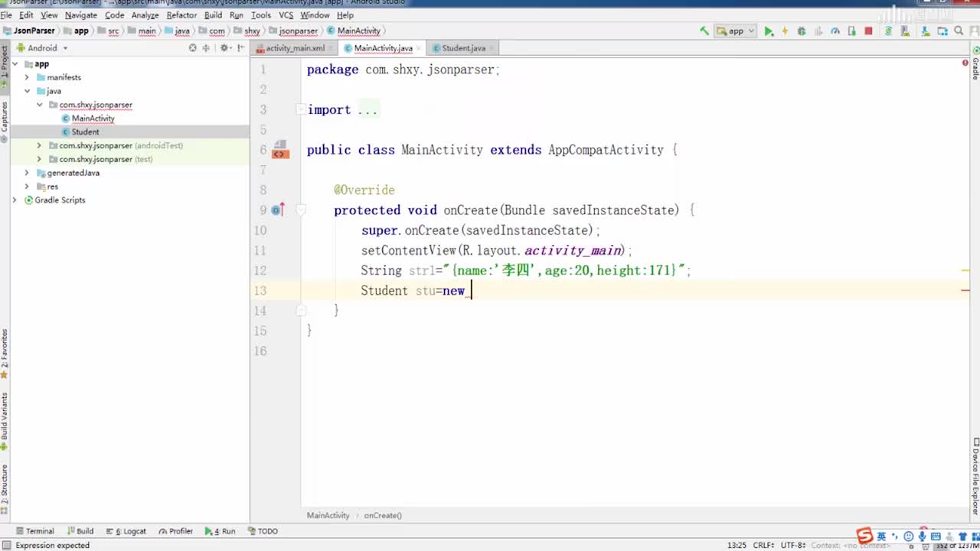Open Terminal tool window
The height and width of the screenshot is (551, 980).
34,531
